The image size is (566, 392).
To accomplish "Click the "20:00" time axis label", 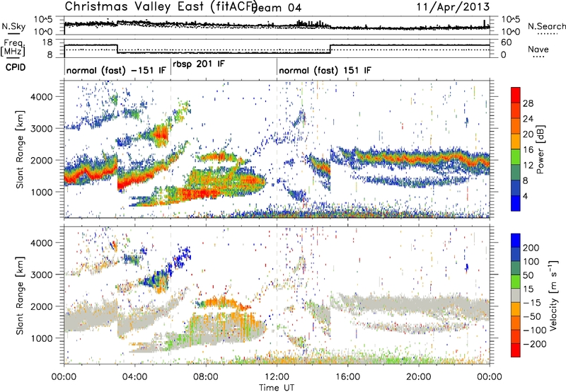I will 419,377.
